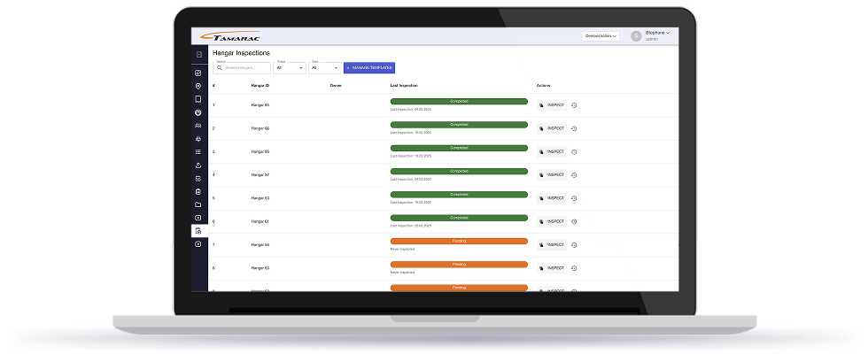868x354 pixels.
Task: Click the green Completed bar in row 6
Action: [459, 218]
